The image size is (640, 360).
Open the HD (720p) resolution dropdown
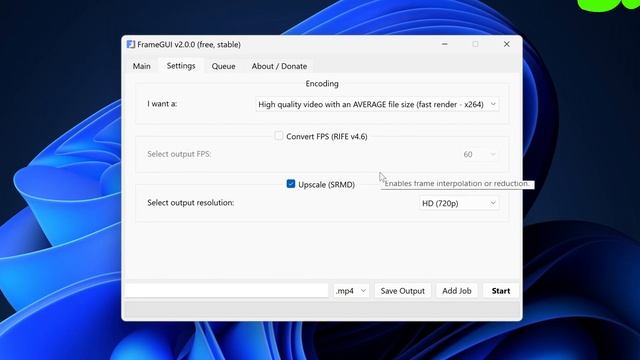pyautogui.click(x=459, y=203)
